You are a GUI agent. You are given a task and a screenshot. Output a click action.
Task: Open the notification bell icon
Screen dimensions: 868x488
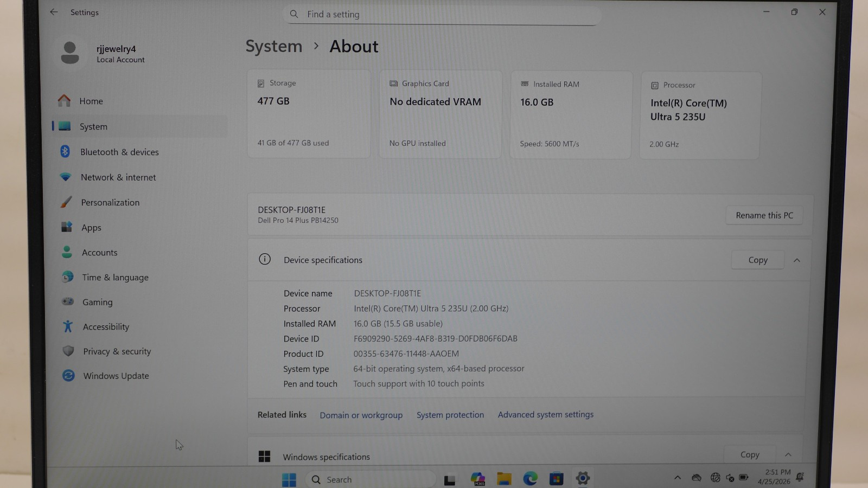tap(800, 477)
